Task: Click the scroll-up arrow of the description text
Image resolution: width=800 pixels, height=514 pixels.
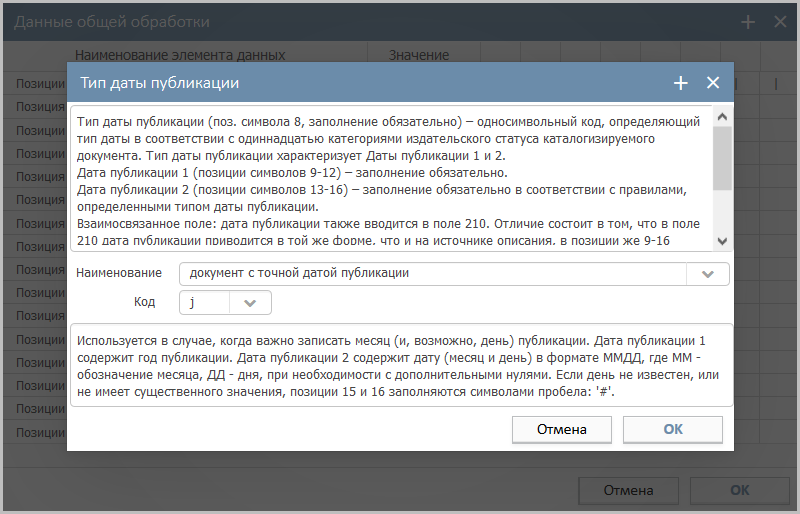Action: click(722, 116)
